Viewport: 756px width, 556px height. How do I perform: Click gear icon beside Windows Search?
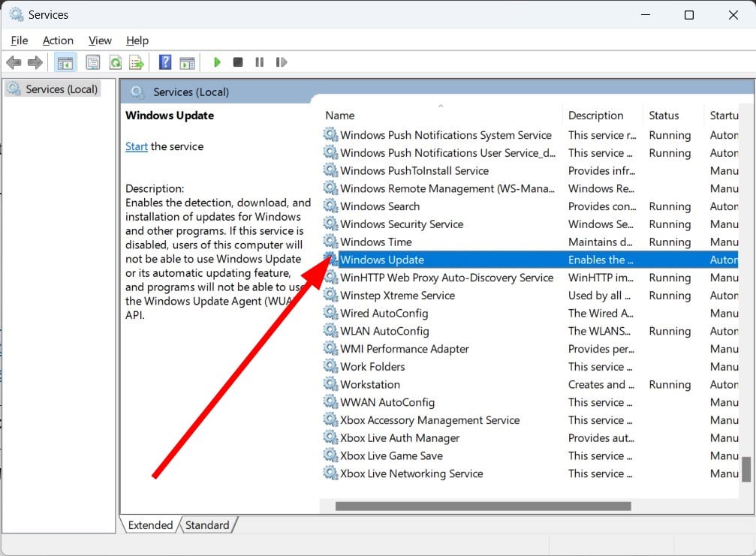(330, 206)
